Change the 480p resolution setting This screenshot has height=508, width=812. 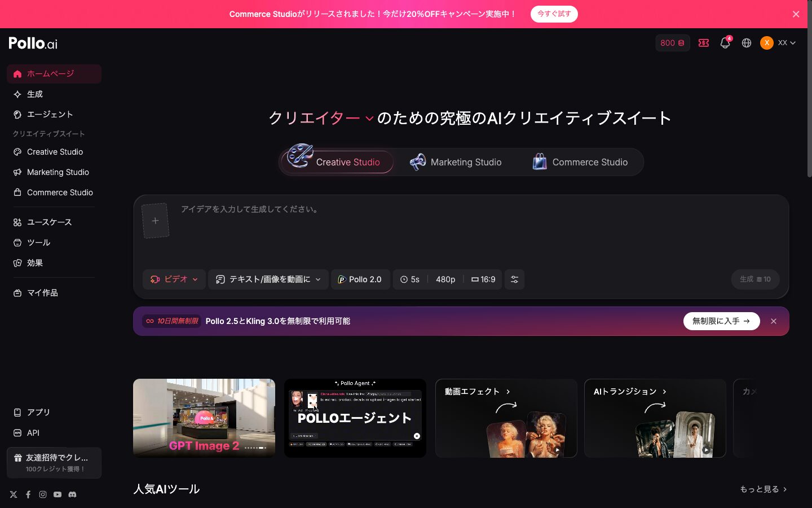445,279
